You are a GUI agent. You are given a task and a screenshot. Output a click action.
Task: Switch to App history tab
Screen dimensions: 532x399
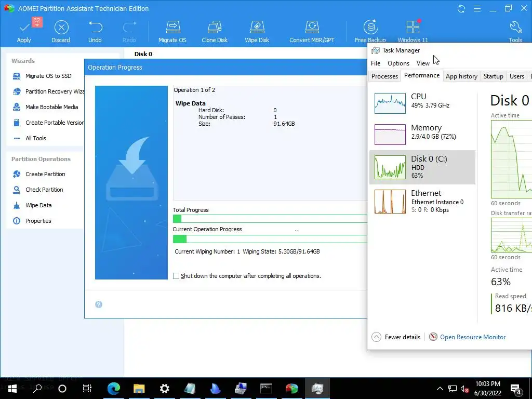pyautogui.click(x=461, y=76)
